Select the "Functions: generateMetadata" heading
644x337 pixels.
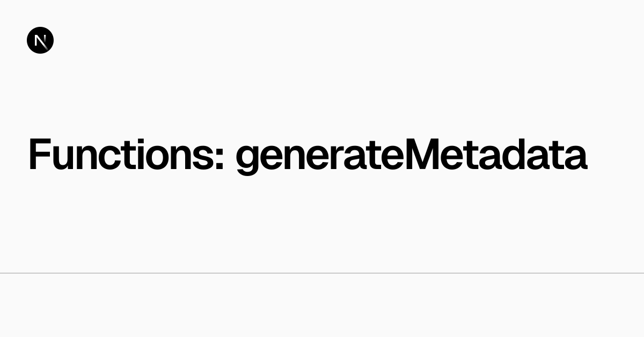click(308, 155)
